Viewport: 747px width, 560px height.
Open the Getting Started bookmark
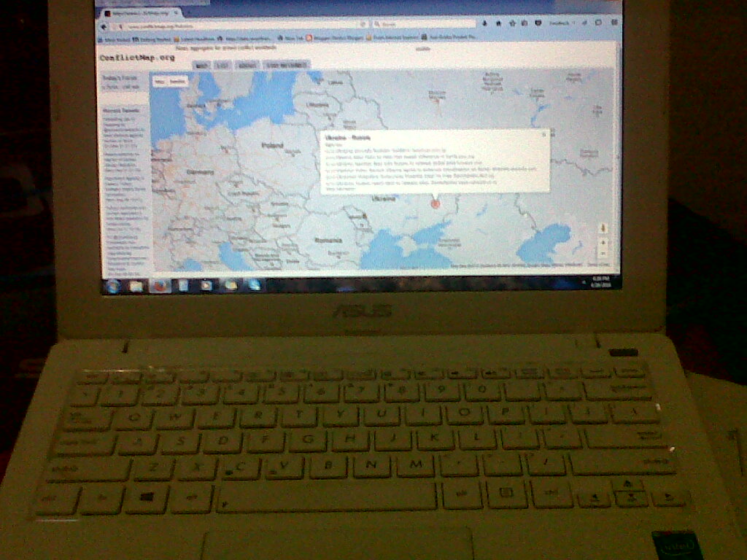(150, 39)
